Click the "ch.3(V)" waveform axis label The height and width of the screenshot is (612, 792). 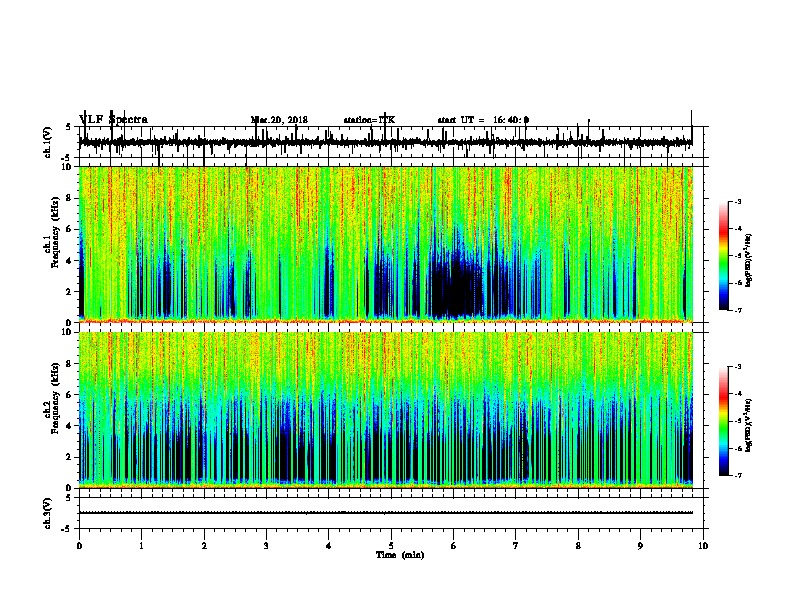pos(48,513)
